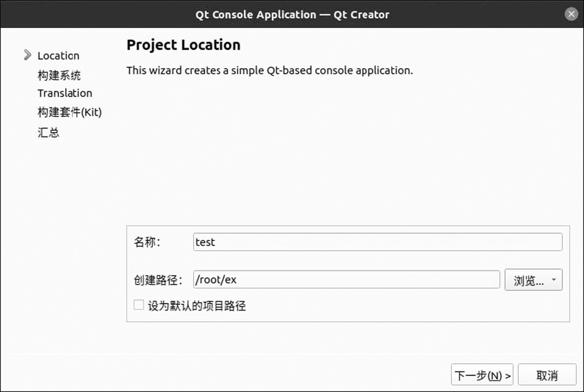Viewport: 584px width, 392px height.
Task: Select the 构建套件(Kit) wizard step
Action: click(x=69, y=112)
